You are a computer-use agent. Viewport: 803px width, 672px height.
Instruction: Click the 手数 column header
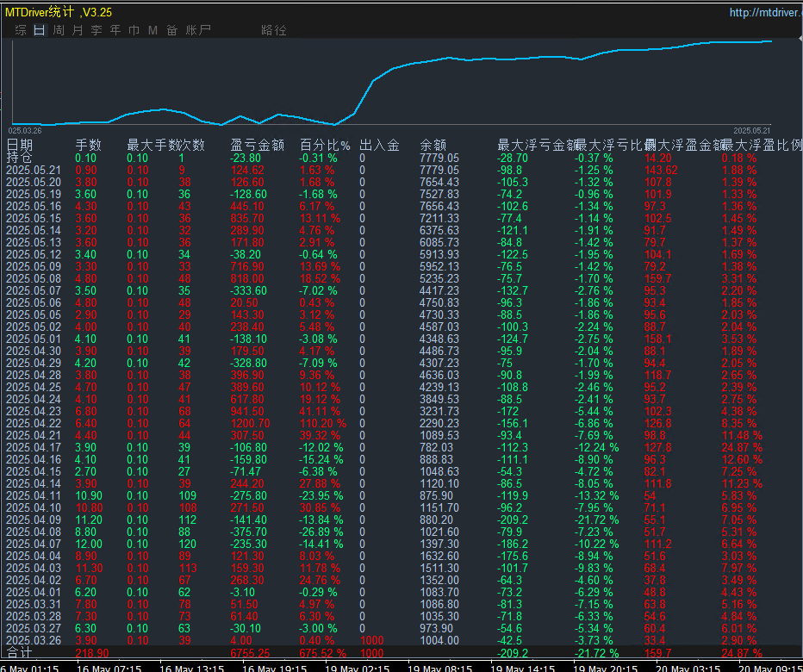coord(88,145)
